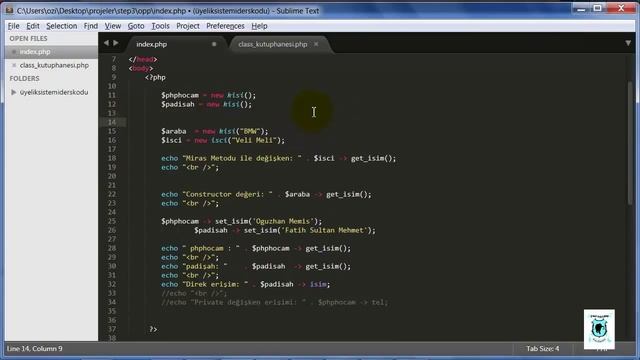Click the Tab Size: 4 status item
This screenshot has height=360, width=640.
pos(542,349)
